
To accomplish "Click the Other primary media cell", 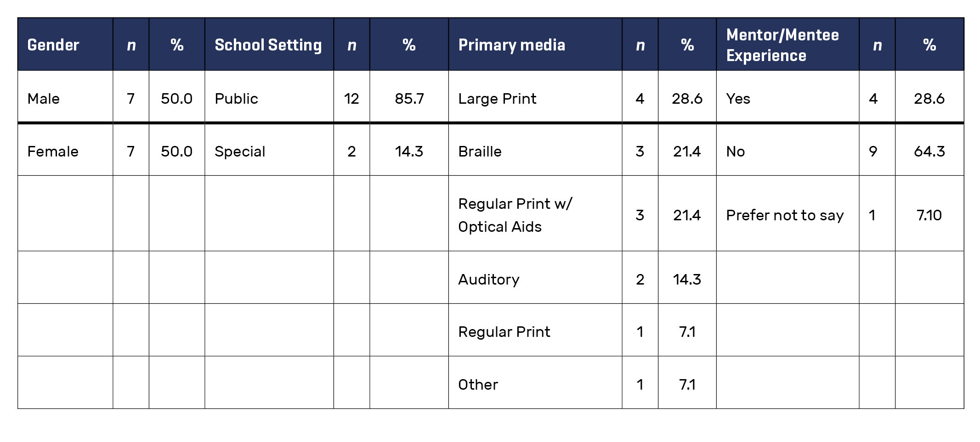I will pos(478,384).
